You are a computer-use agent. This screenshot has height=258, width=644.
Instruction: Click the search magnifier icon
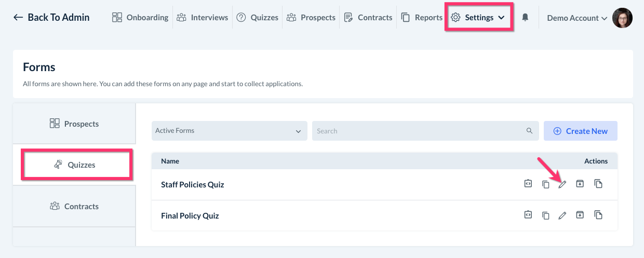(x=530, y=131)
